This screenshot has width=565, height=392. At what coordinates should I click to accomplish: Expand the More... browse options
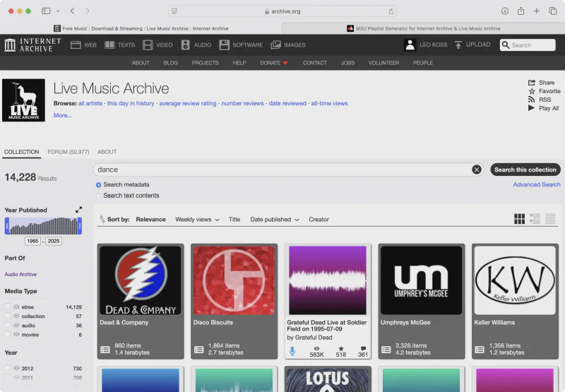coord(63,115)
